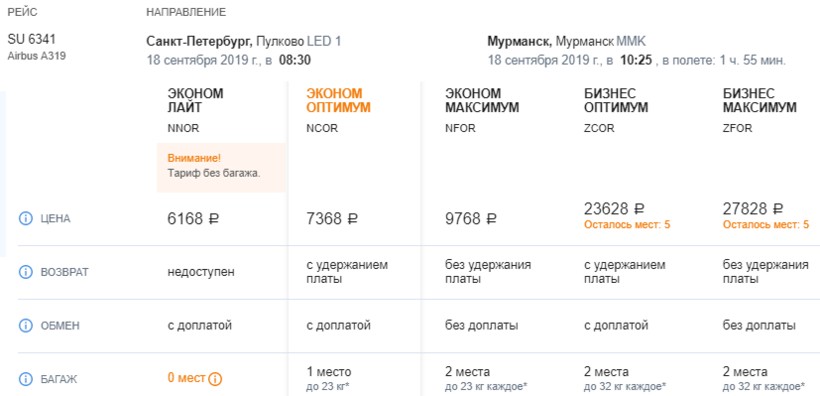
Task: Click the info icon beside БАГАЖ
Action: tap(26, 379)
